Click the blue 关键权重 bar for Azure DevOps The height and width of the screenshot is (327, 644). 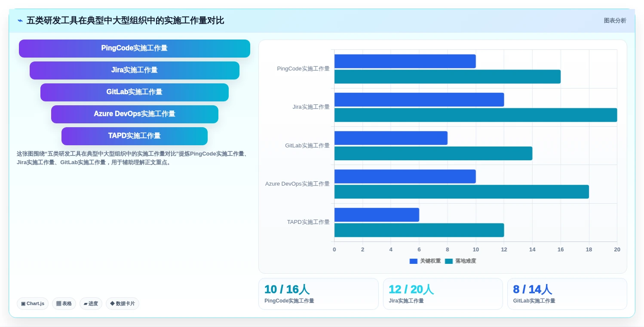pos(405,177)
